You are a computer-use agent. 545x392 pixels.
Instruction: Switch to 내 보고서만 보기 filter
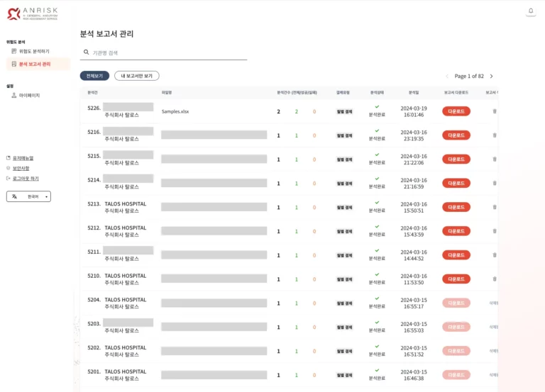[x=137, y=76]
